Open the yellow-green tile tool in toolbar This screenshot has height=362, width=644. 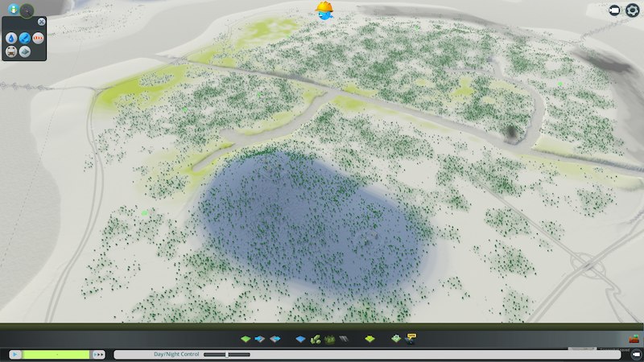click(369, 339)
